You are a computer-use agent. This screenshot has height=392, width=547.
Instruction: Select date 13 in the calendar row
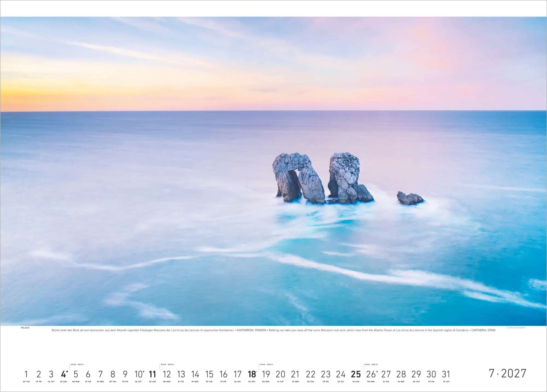pyautogui.click(x=181, y=374)
